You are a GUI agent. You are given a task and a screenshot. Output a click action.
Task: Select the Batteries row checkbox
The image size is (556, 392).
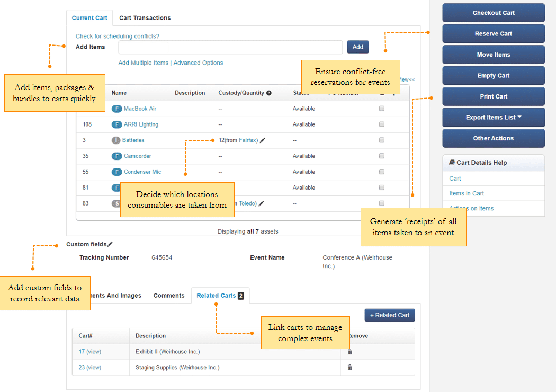coord(382,140)
